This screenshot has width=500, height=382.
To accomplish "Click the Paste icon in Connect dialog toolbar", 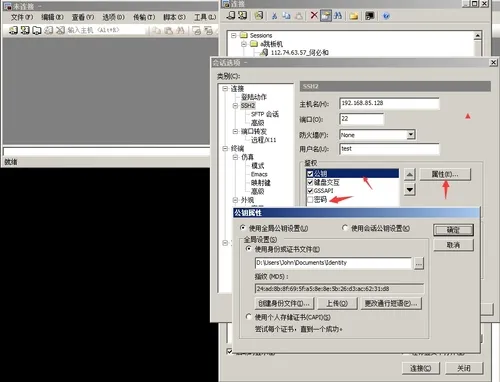I will (x=299, y=16).
